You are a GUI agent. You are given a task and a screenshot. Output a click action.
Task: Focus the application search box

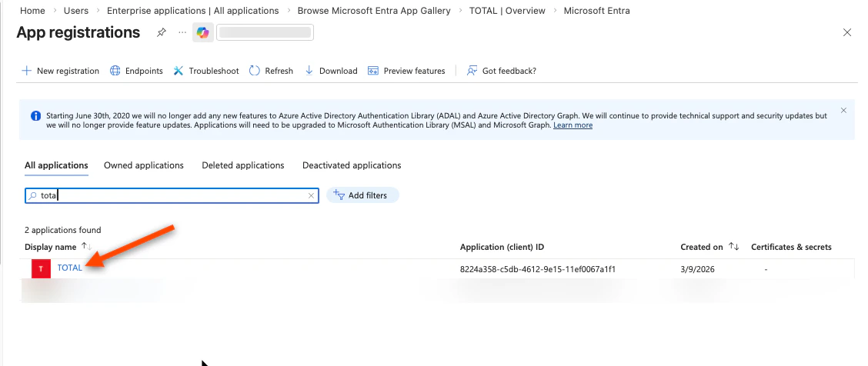(172, 195)
